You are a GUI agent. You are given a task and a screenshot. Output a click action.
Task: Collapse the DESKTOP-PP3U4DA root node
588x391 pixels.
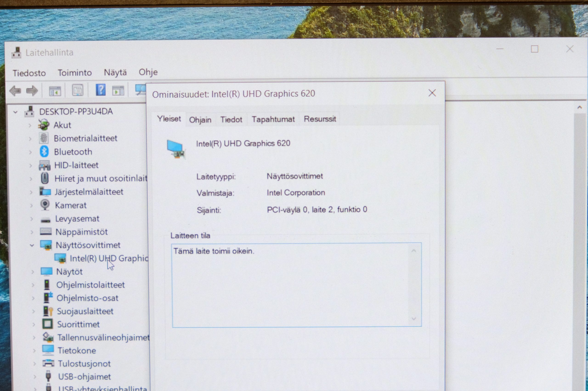[16, 112]
